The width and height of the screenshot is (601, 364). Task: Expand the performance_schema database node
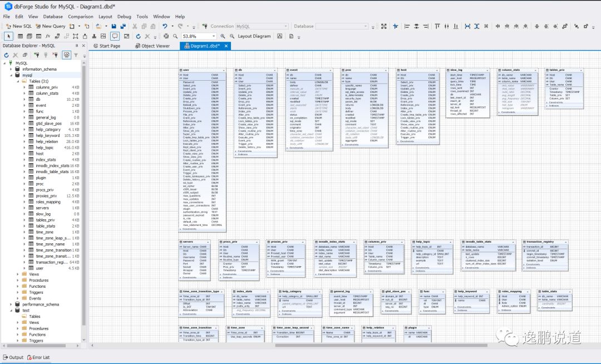[x=11, y=304]
